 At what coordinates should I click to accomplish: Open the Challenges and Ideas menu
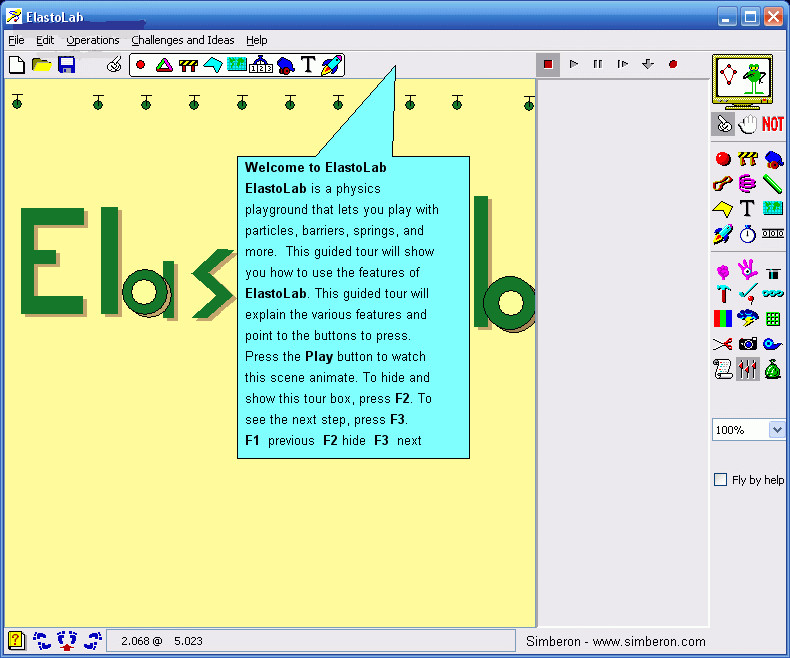[x=182, y=40]
